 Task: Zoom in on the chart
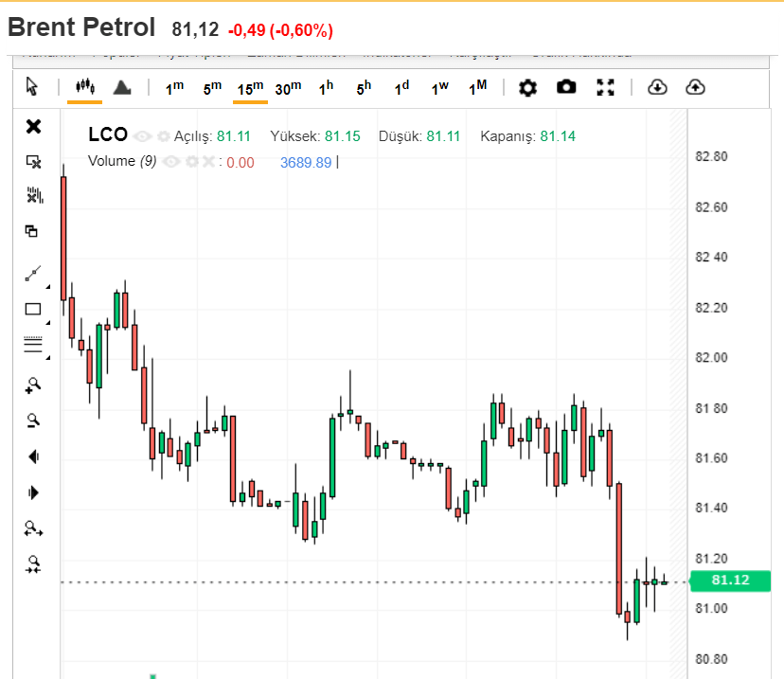tap(33, 385)
